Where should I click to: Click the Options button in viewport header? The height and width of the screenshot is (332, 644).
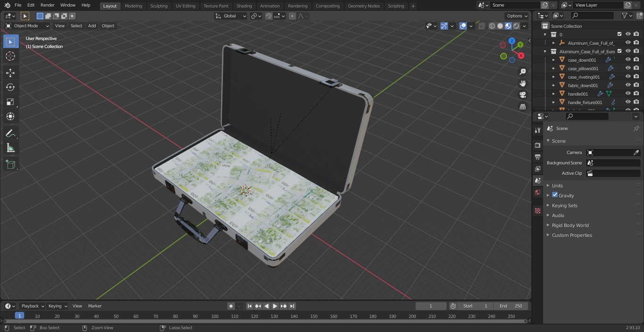(x=517, y=16)
